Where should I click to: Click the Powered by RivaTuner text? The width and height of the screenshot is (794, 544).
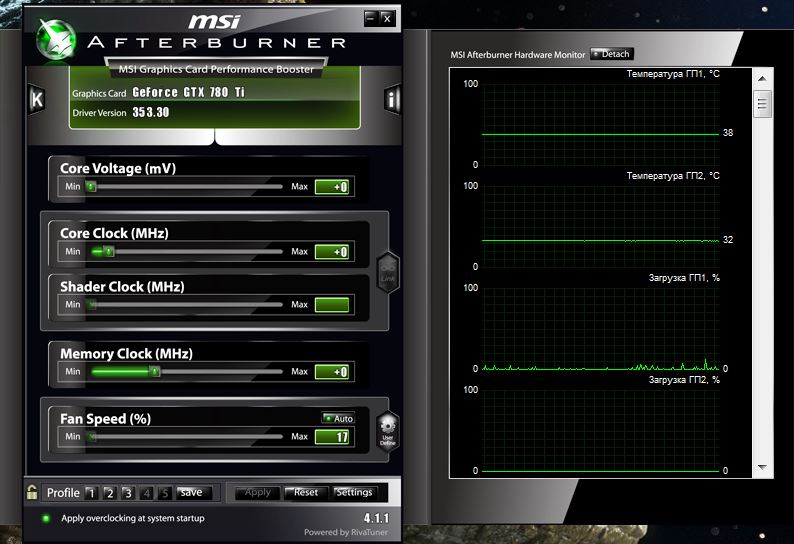(346, 532)
